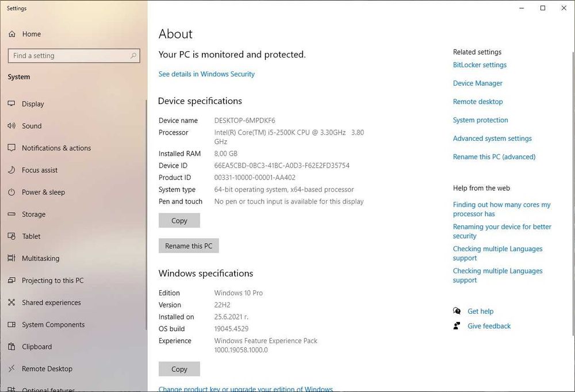
Task: Copy the Windows specifications
Action: click(x=179, y=369)
